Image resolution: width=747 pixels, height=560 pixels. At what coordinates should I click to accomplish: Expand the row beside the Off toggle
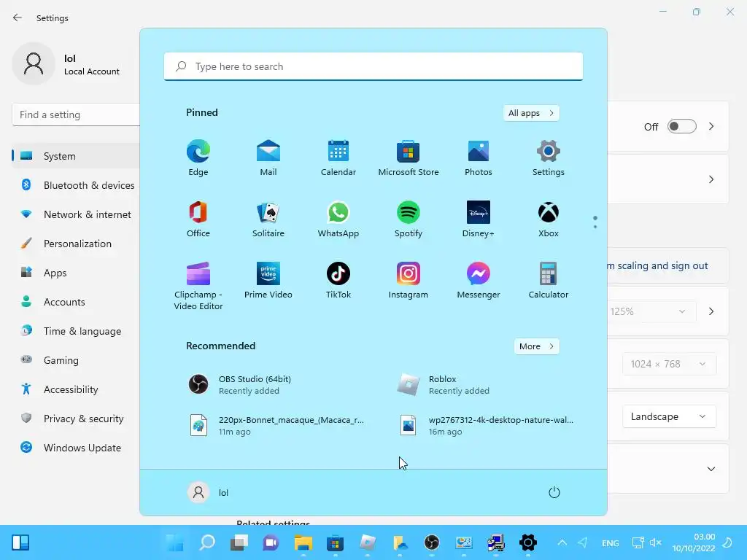point(711,126)
